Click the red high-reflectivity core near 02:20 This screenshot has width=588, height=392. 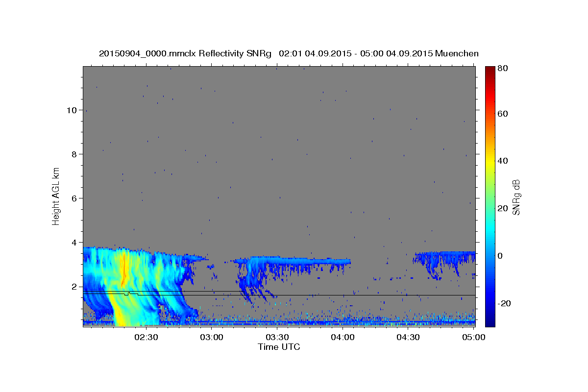[123, 269]
